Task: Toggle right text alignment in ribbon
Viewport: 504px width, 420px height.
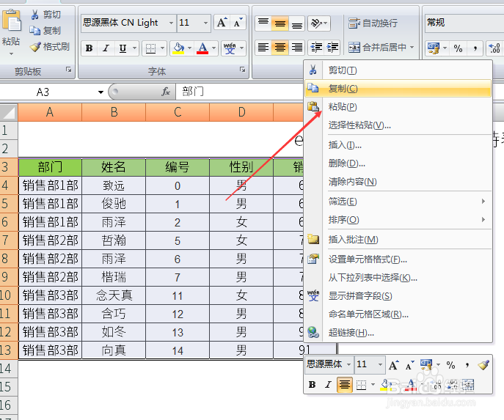Action: pos(296,48)
